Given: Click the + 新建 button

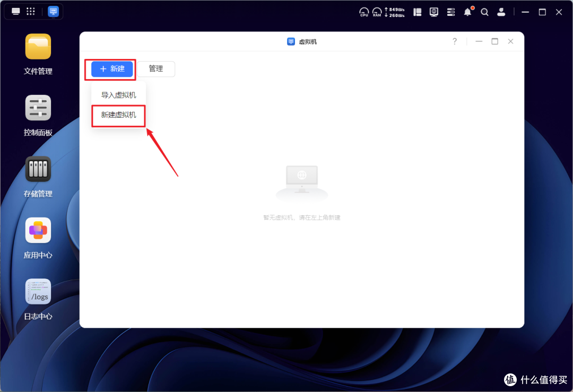Looking at the screenshot, I should click(112, 68).
